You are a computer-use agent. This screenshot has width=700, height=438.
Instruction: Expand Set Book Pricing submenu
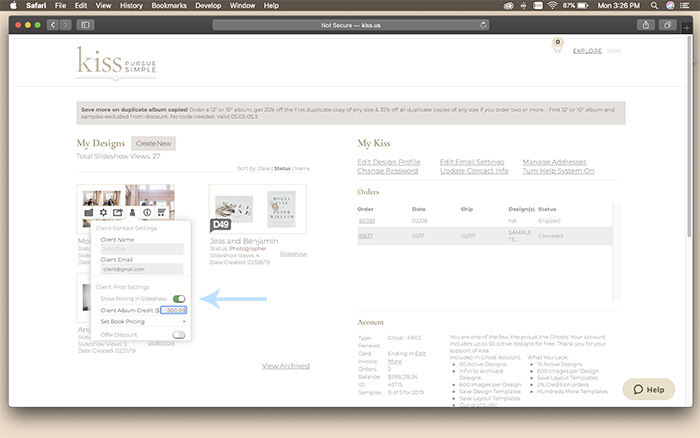coord(143,321)
